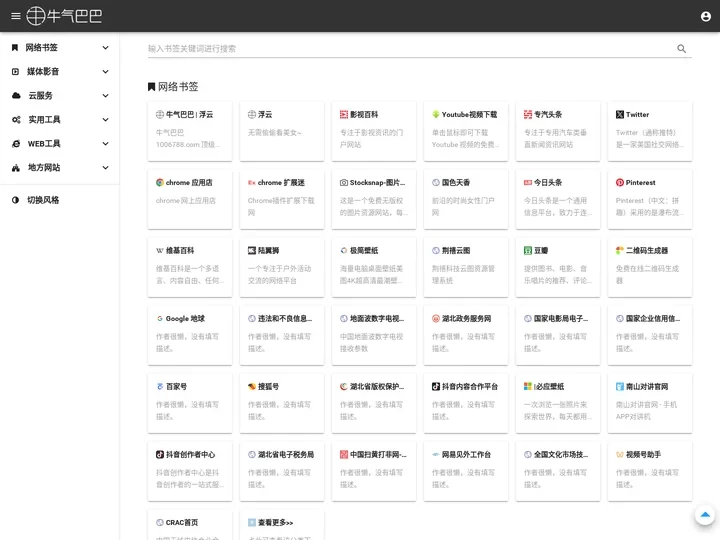Click 中国地面波数字电视 接收参数 description text

tap(371, 343)
